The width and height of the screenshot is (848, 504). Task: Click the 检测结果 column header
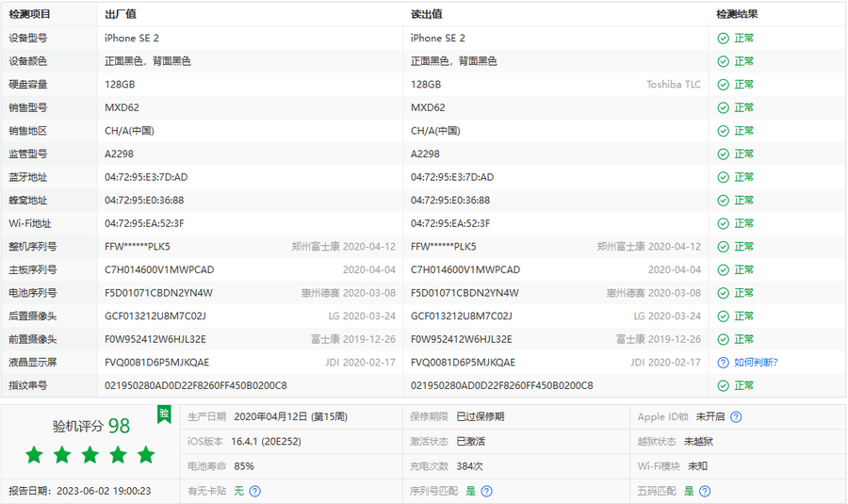(737, 14)
